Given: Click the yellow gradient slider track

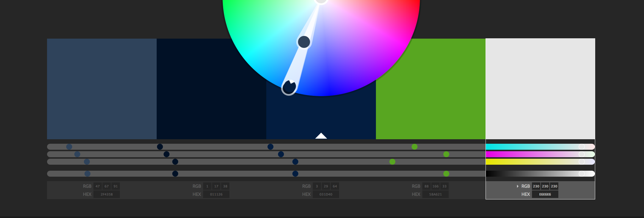Looking at the screenshot, I should 540,162.
